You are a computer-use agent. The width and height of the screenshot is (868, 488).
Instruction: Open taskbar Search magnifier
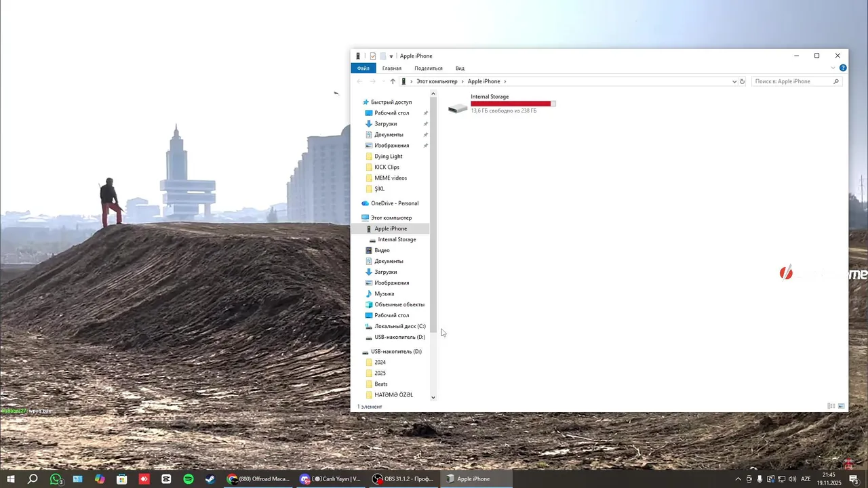(33, 479)
